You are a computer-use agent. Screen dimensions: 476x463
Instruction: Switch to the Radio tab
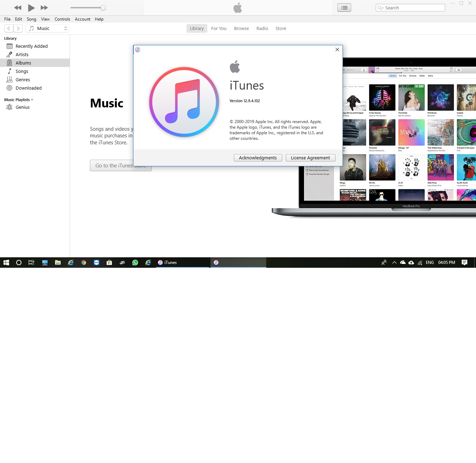click(262, 29)
